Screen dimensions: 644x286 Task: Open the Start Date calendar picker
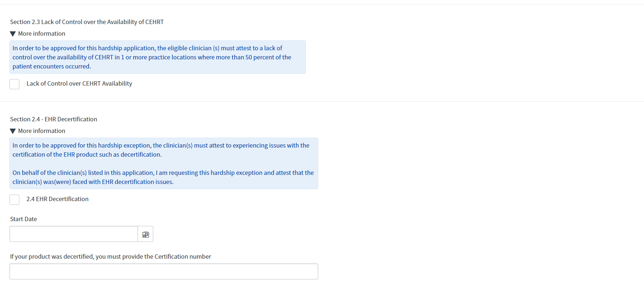pyautogui.click(x=146, y=234)
